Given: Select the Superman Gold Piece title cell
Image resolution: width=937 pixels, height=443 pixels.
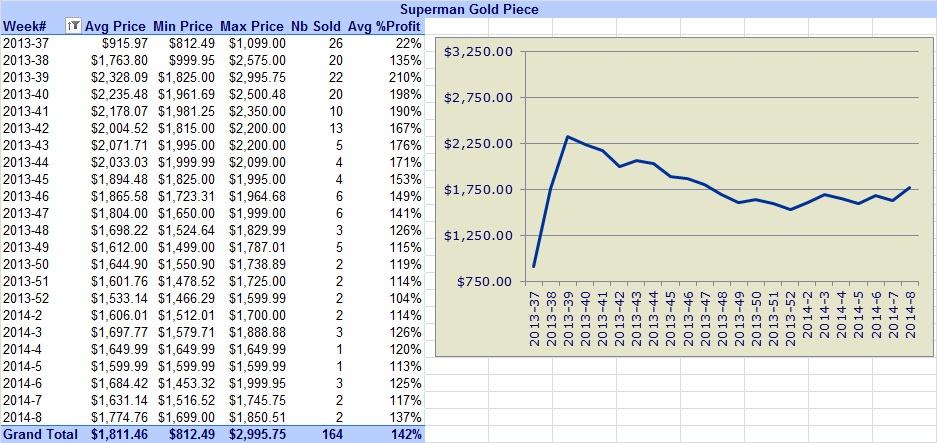Looking at the screenshot, I should (468, 9).
